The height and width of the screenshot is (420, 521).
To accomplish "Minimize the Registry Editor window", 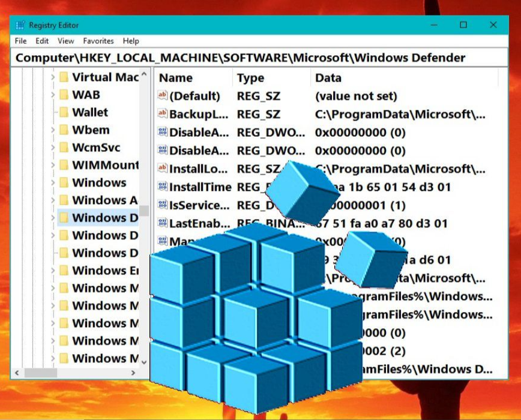I will click(x=434, y=25).
